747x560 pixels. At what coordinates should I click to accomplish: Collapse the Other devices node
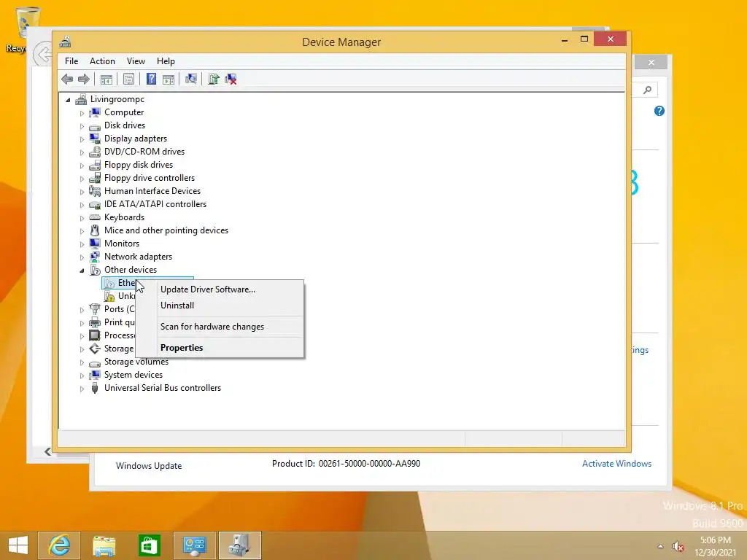pyautogui.click(x=82, y=271)
